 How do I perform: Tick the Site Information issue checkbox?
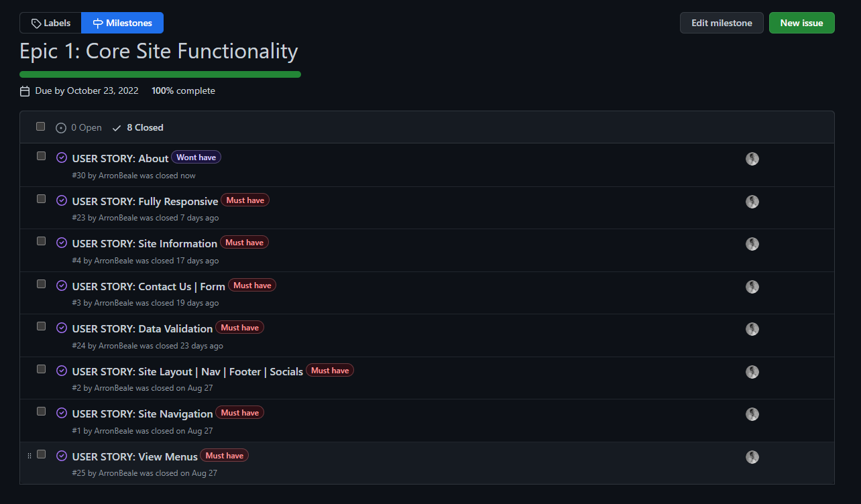(x=41, y=241)
